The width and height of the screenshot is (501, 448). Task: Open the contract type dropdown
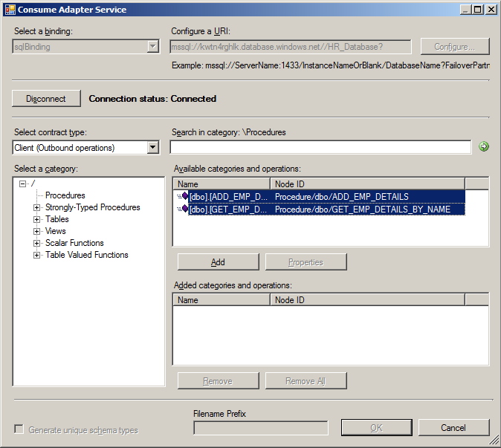[x=153, y=148]
